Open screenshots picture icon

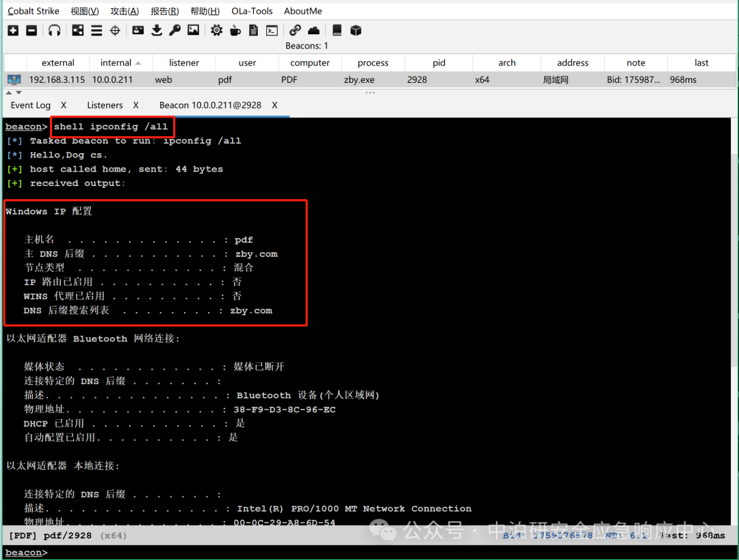coord(193,31)
